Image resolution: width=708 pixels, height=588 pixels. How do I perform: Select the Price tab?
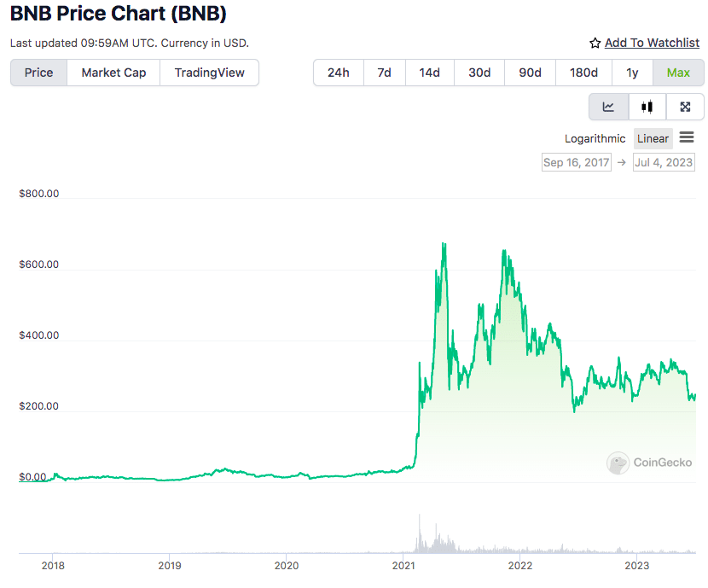point(39,73)
